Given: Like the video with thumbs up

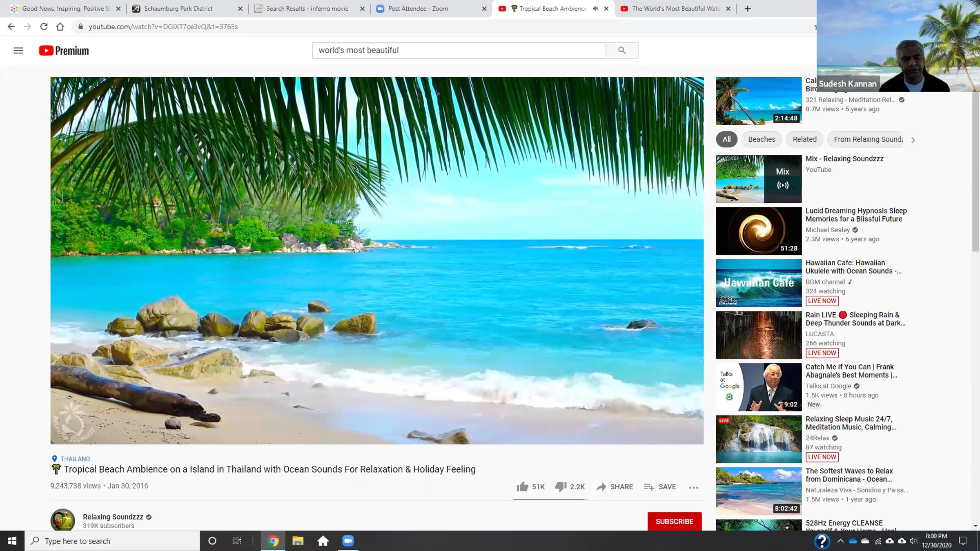Looking at the screenshot, I should [x=522, y=487].
